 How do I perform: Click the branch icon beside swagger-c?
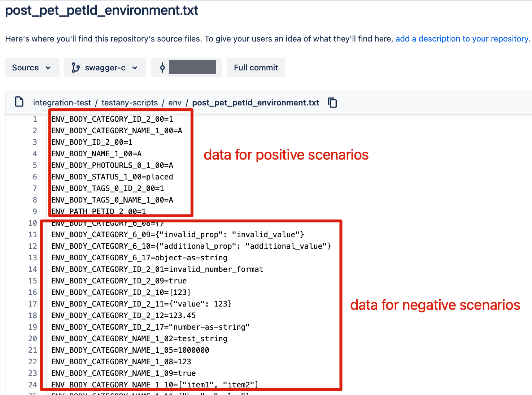[75, 68]
